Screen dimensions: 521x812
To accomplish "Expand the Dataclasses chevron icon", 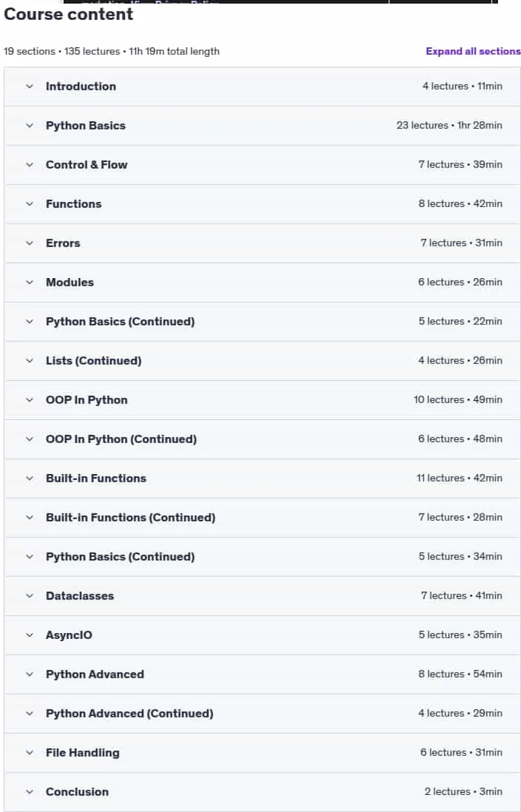I will tap(30, 596).
